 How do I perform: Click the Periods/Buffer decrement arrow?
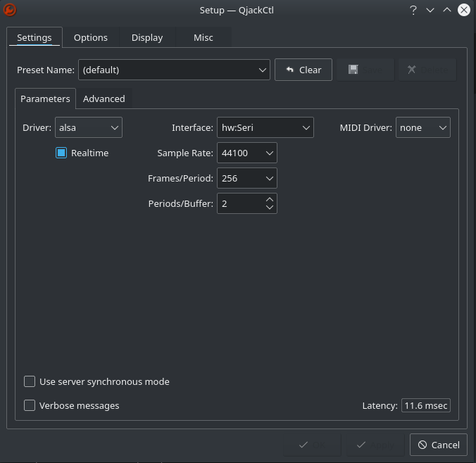[269, 208]
